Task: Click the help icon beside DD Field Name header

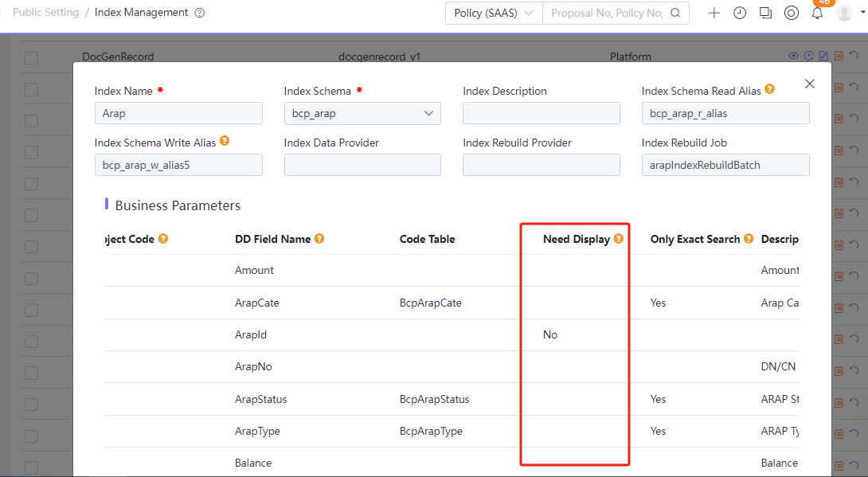Action: pyautogui.click(x=319, y=239)
